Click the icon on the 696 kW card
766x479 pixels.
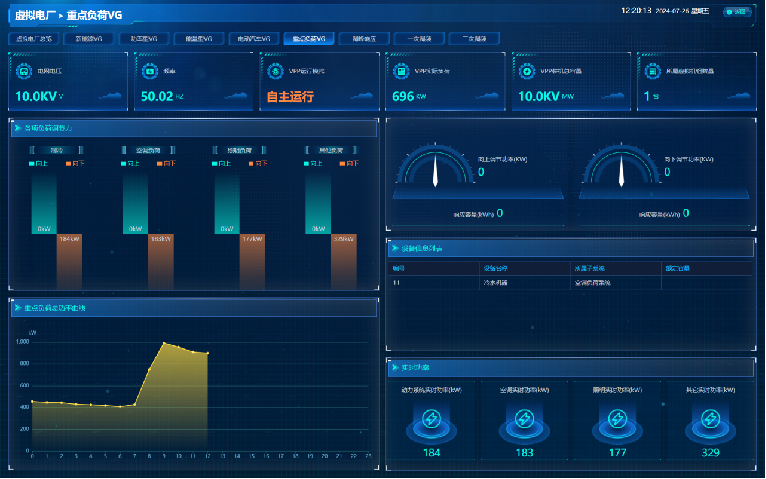(399, 71)
